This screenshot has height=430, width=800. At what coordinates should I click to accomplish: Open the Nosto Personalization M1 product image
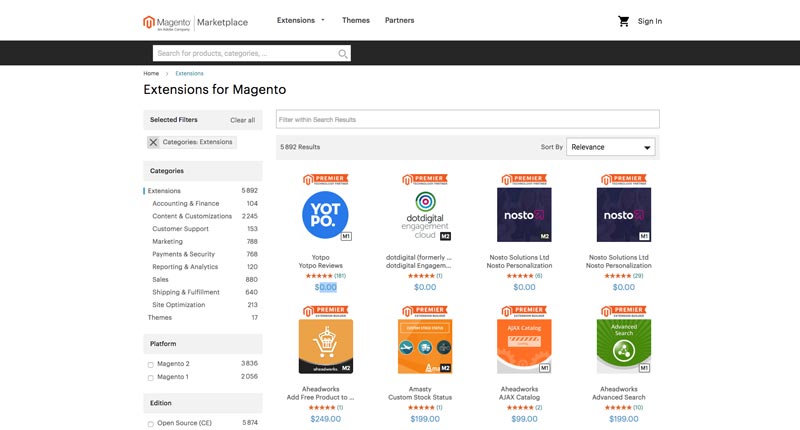(623, 215)
